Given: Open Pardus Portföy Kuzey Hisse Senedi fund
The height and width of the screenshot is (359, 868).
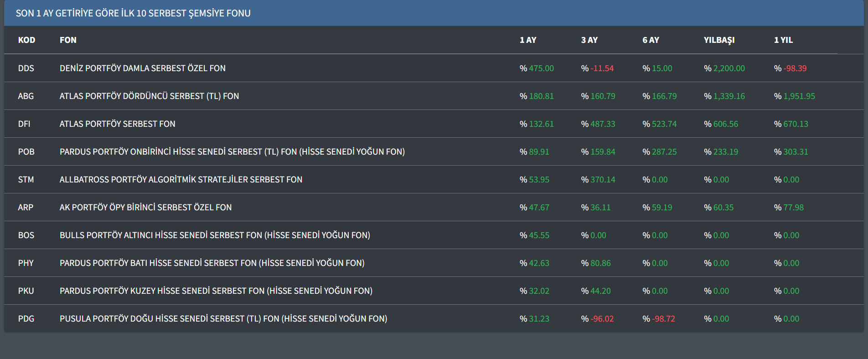Looking at the screenshot, I should tap(216, 291).
